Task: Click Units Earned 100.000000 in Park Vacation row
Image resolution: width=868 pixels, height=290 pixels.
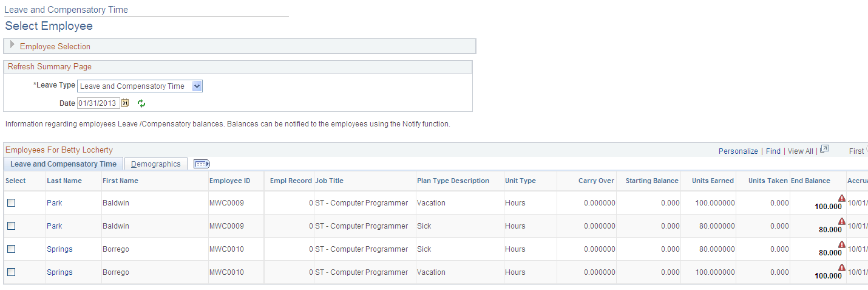Action: [x=715, y=203]
